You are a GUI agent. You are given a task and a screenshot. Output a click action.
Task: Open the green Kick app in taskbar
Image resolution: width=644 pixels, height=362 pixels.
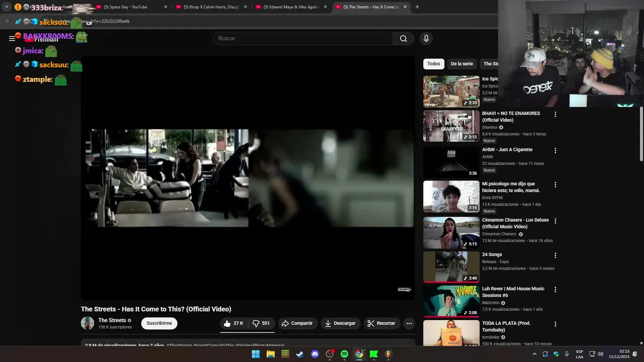374,354
